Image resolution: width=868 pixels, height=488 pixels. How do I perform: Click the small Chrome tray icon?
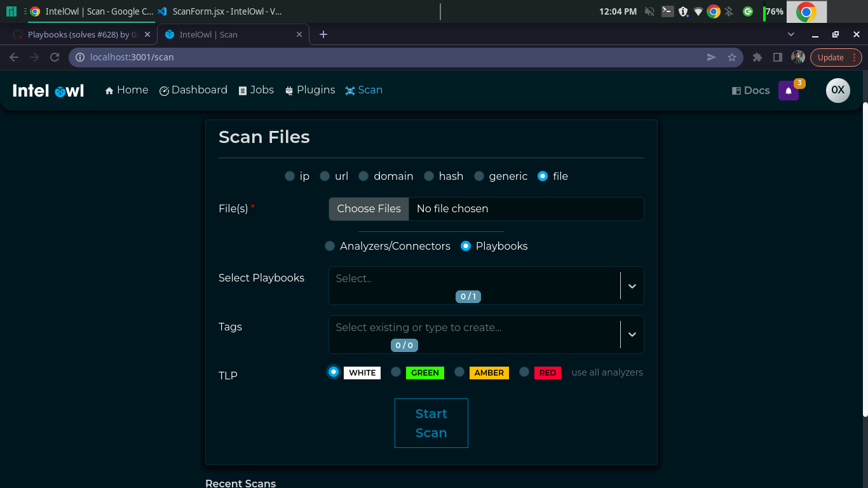coord(714,11)
